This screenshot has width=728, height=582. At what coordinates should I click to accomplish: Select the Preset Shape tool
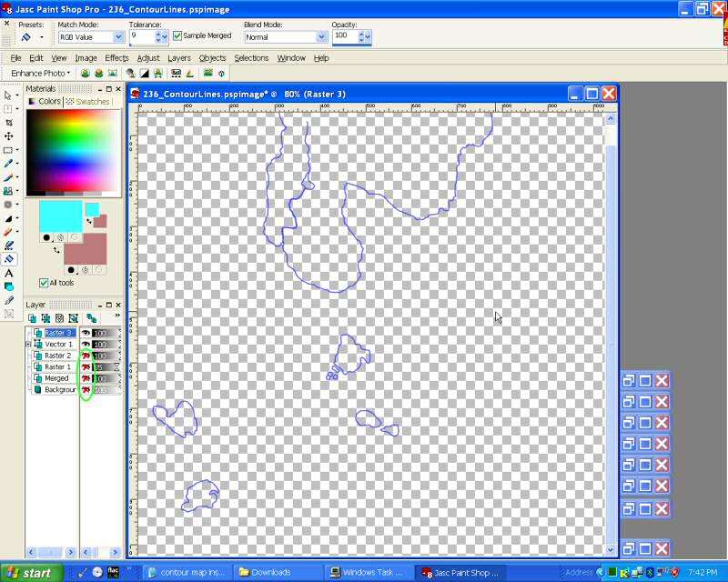pyautogui.click(x=9, y=286)
